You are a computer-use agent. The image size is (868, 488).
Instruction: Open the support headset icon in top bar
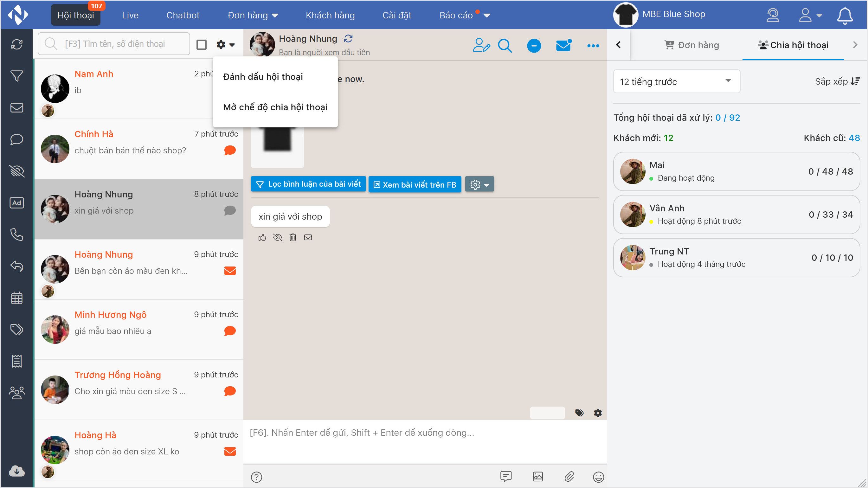pos(773,15)
